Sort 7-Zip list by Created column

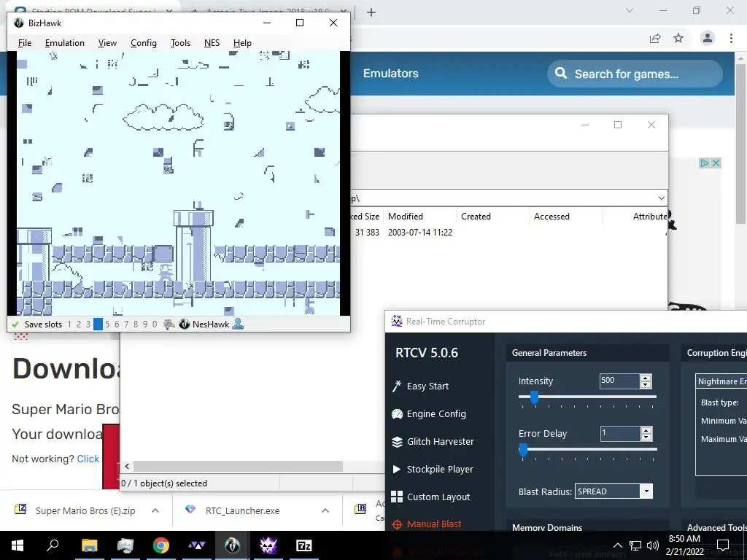492,216
